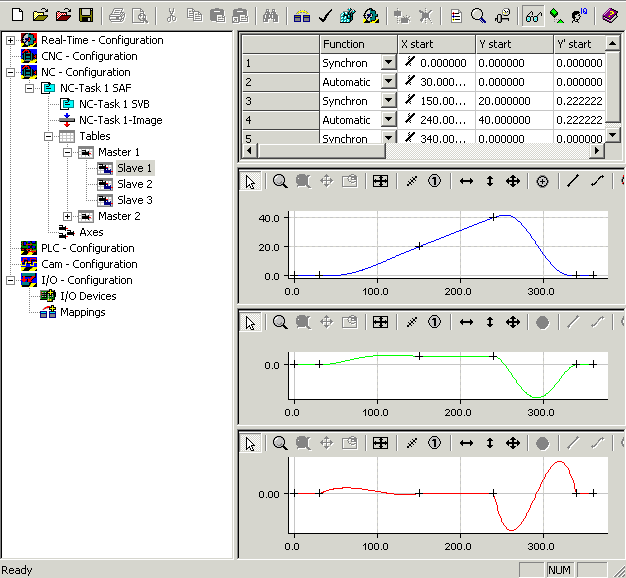Click zoom magnifier in velocity graph toolbar
Screen dimensions: 626x578
click(280, 323)
